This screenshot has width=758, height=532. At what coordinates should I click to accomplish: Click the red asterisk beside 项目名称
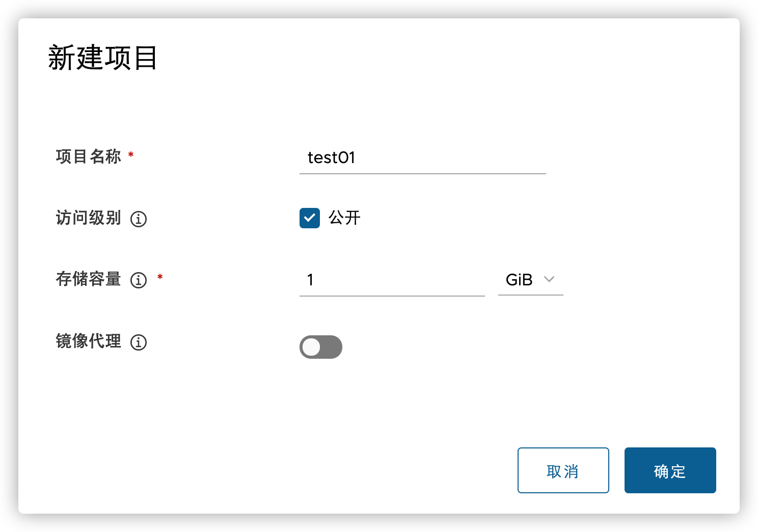tap(131, 154)
